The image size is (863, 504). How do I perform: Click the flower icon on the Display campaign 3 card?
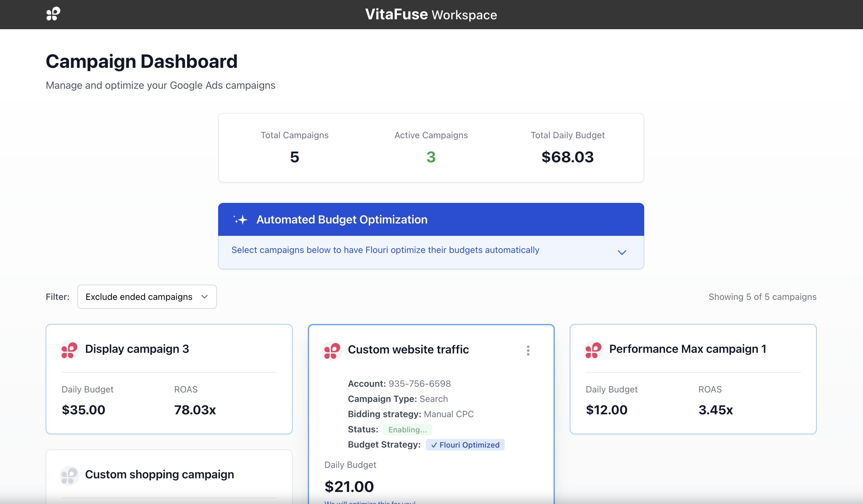69,350
